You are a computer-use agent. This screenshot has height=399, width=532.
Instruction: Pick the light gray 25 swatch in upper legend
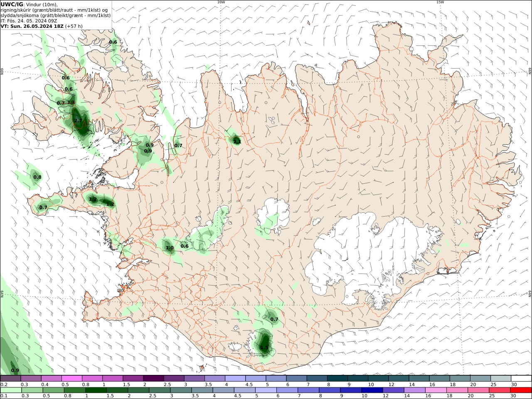(500, 379)
